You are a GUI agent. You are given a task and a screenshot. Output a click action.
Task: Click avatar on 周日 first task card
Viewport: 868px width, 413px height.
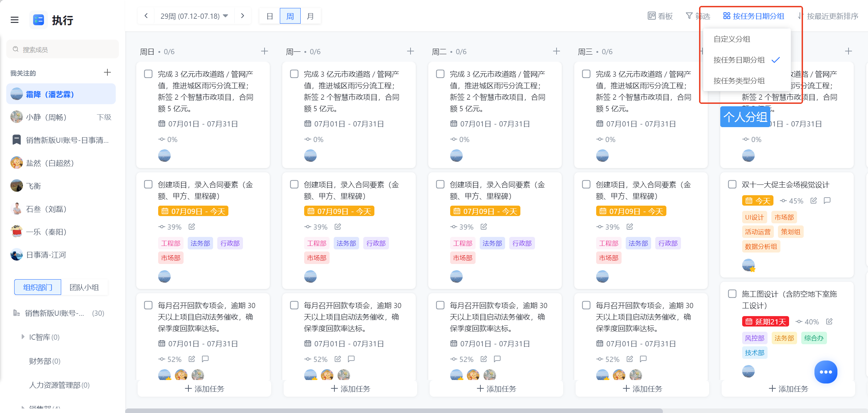point(164,155)
